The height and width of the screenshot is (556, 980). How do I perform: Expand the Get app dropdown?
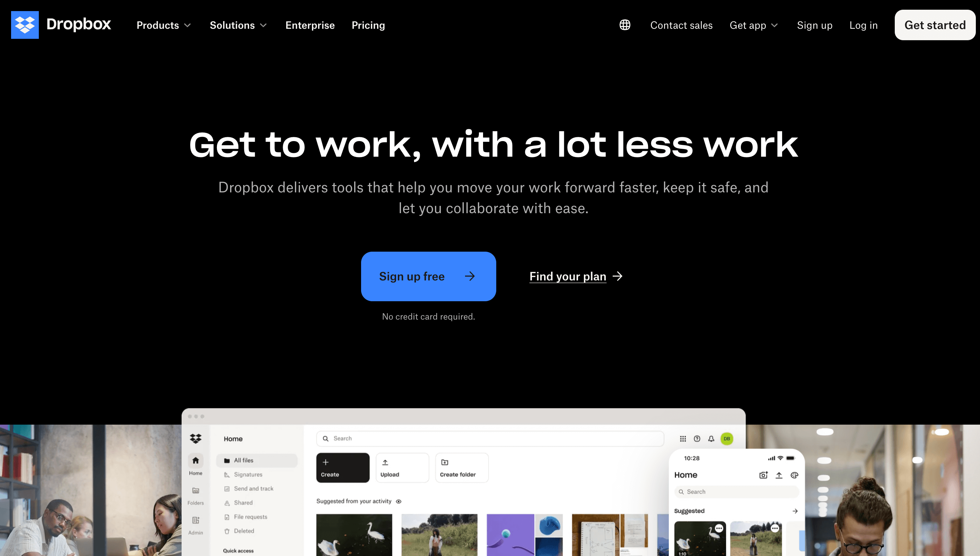[x=754, y=25]
